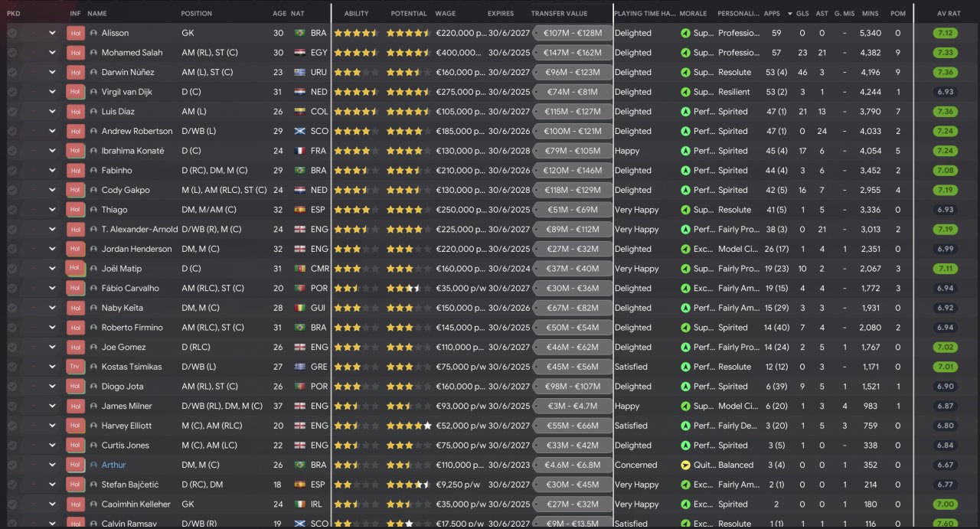Click the profile icon beside Stefan Bajčetić
The width and height of the screenshot is (980, 529).
click(93, 485)
